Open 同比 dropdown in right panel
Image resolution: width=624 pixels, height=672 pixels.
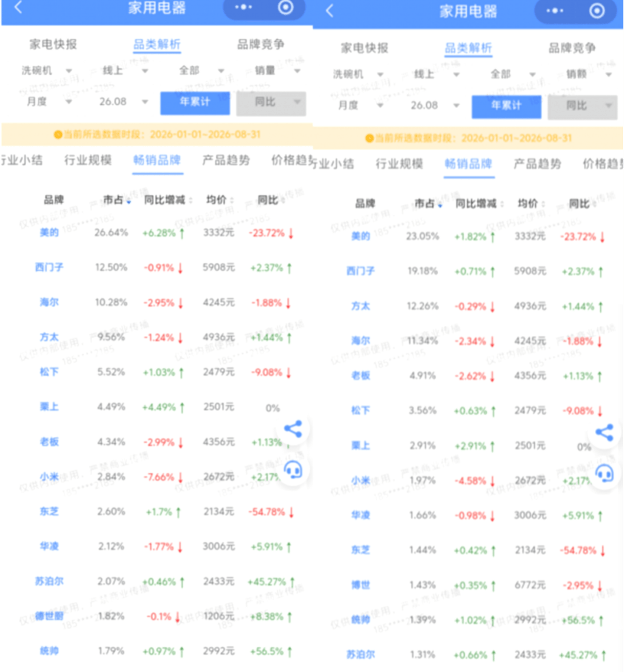582,106
